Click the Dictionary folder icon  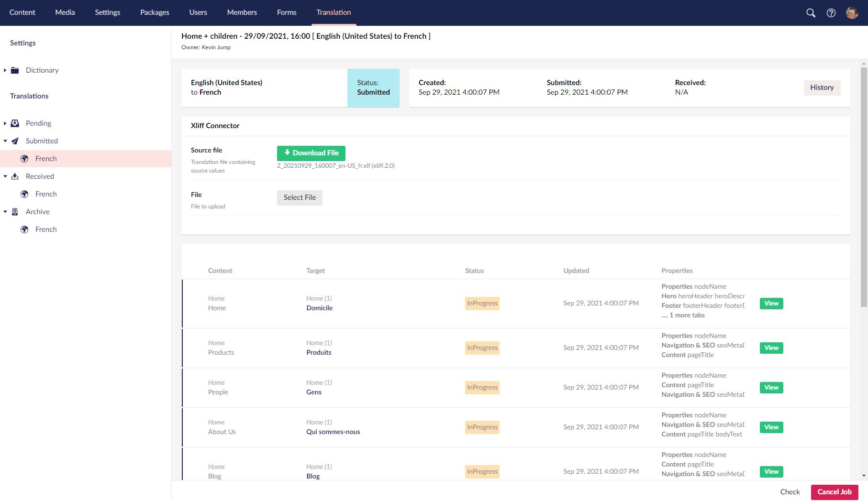pos(15,70)
